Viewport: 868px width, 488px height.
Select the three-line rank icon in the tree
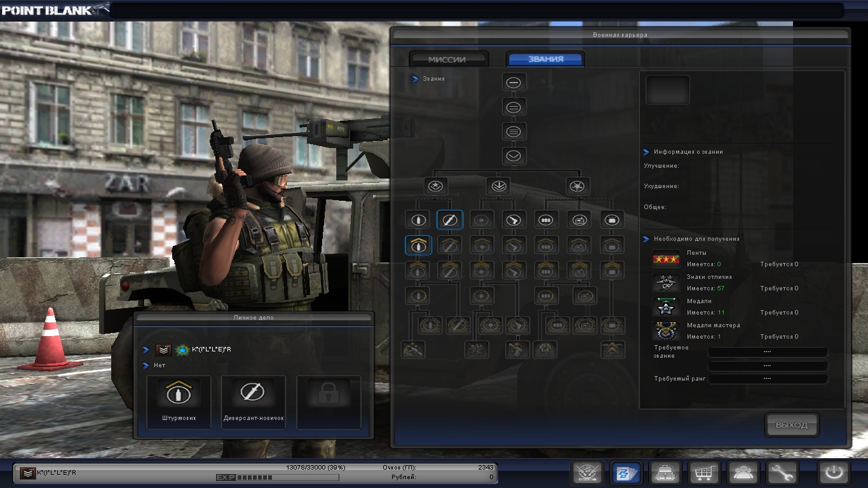coord(514,132)
